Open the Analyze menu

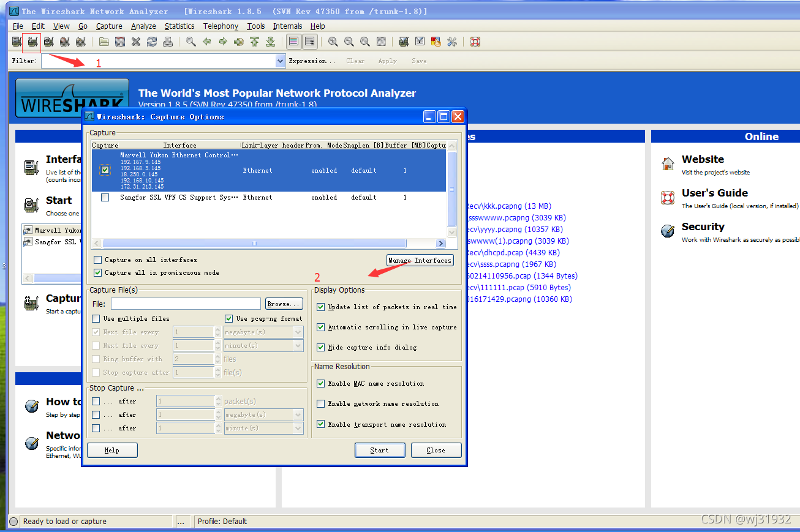pos(143,26)
